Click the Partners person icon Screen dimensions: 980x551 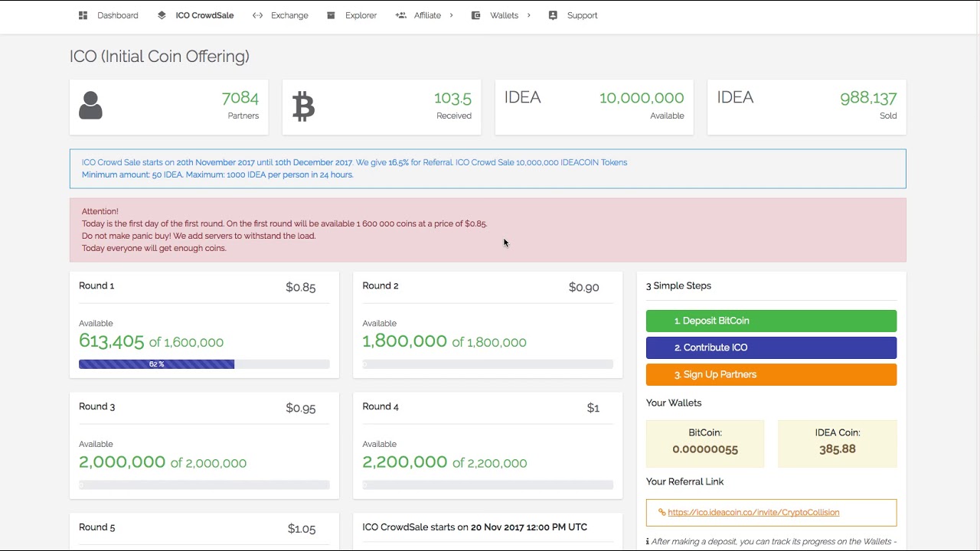click(x=90, y=106)
